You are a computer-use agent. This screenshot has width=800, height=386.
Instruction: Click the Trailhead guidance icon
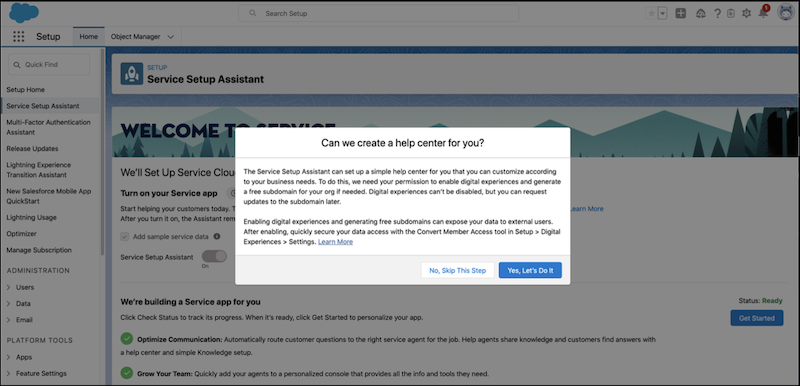(x=701, y=14)
